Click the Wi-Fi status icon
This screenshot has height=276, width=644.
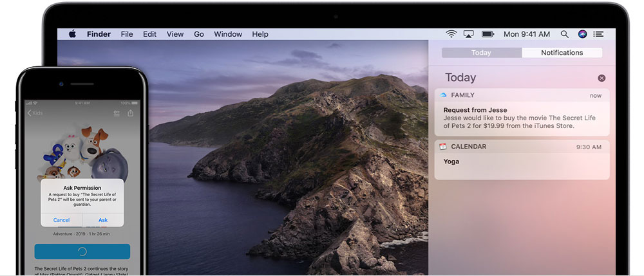(451, 34)
